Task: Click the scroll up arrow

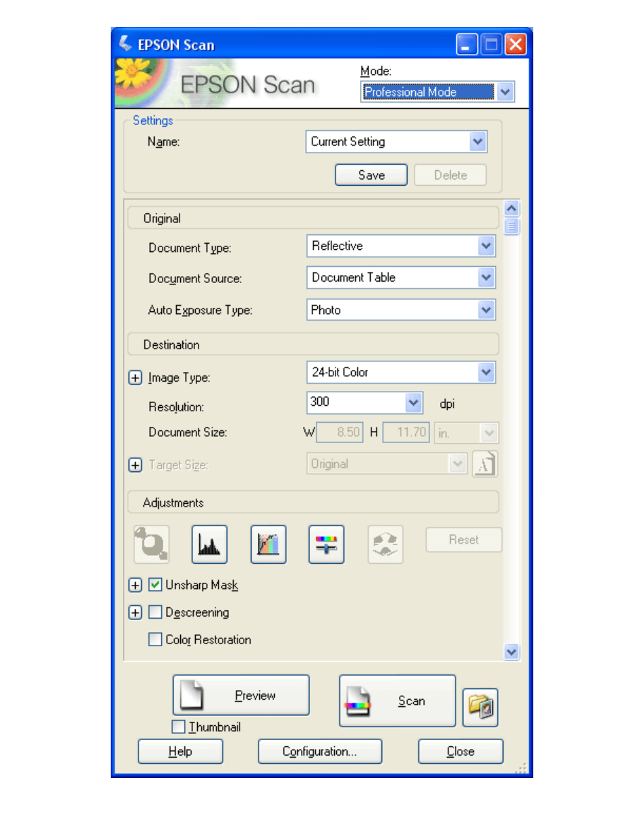Action: pyautogui.click(x=512, y=209)
